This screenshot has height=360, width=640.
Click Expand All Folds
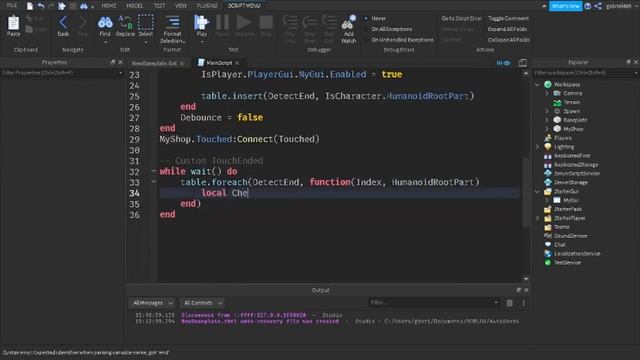pos(507,29)
